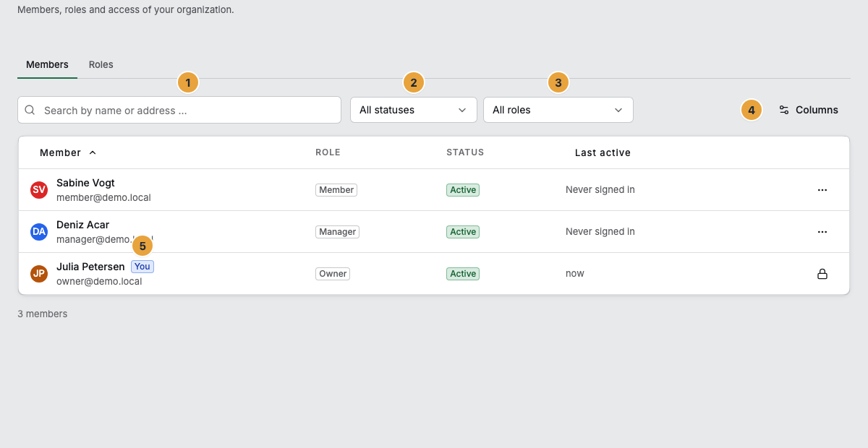
Task: Open the actions menu for Deniz Acar
Action: point(822,232)
